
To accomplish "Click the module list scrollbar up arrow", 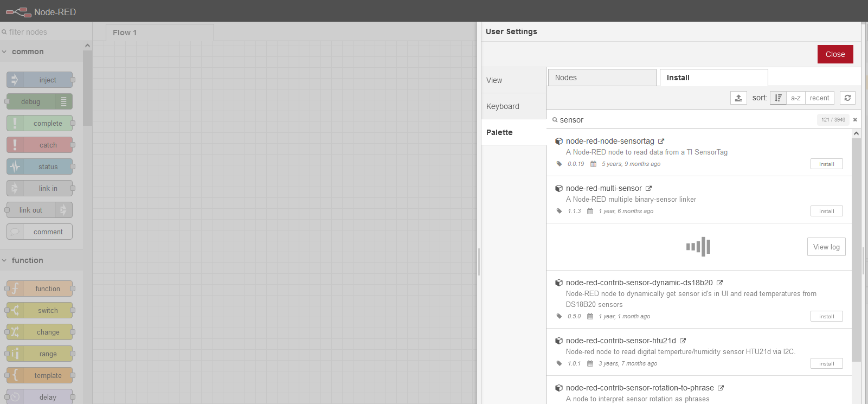I will click(x=856, y=133).
